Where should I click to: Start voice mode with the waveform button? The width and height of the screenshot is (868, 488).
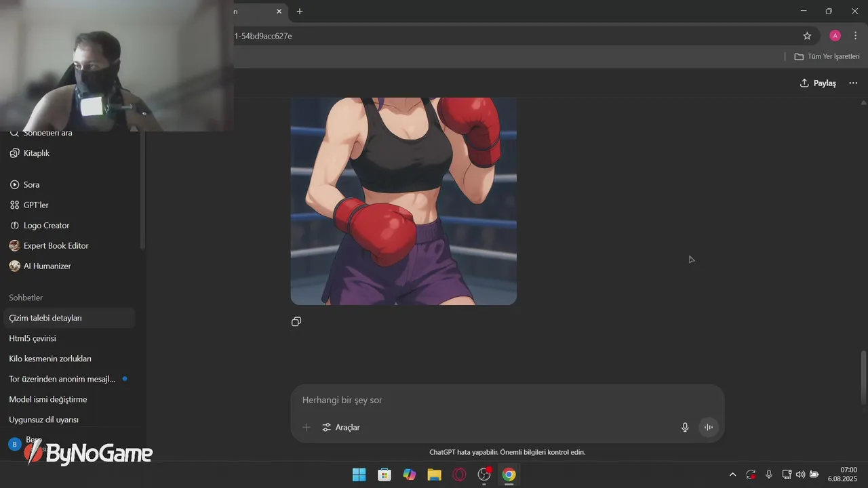point(708,427)
